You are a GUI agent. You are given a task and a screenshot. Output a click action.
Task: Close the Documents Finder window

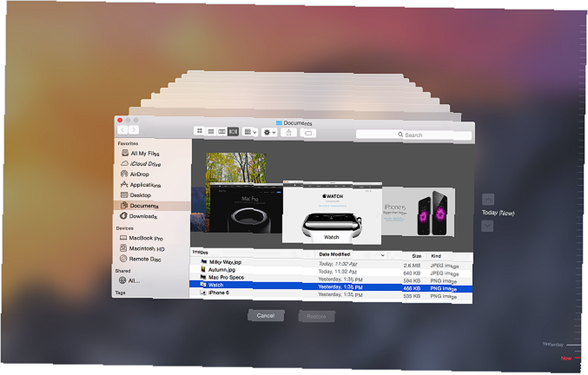click(x=120, y=120)
